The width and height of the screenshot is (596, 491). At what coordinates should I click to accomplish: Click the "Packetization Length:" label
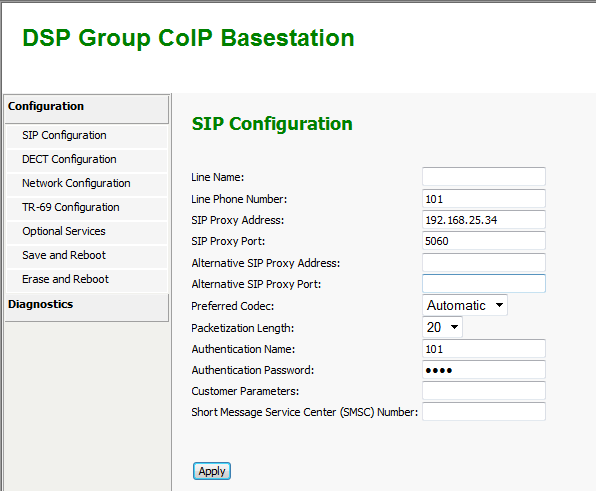pos(243,328)
